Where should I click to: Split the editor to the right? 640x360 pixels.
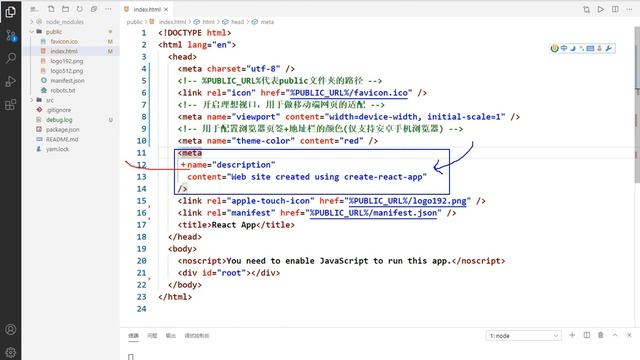coord(615,9)
